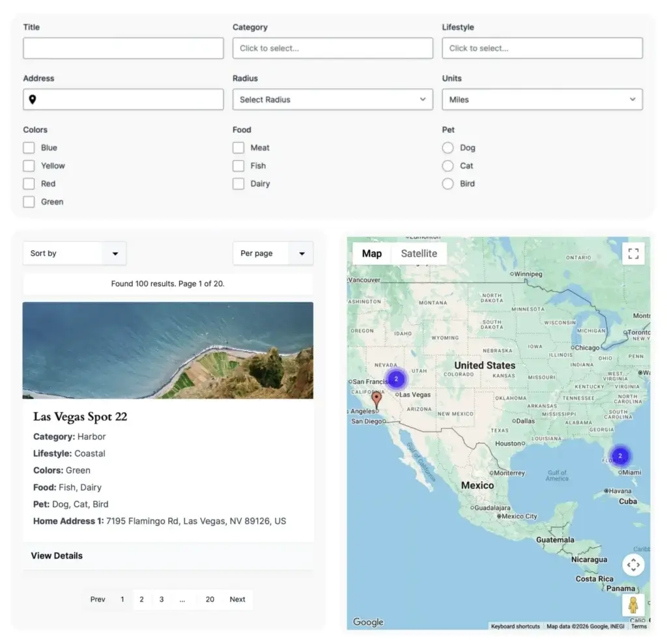
Task: Click the 'Food: Fish, Dairy' line
Action: 67,488
